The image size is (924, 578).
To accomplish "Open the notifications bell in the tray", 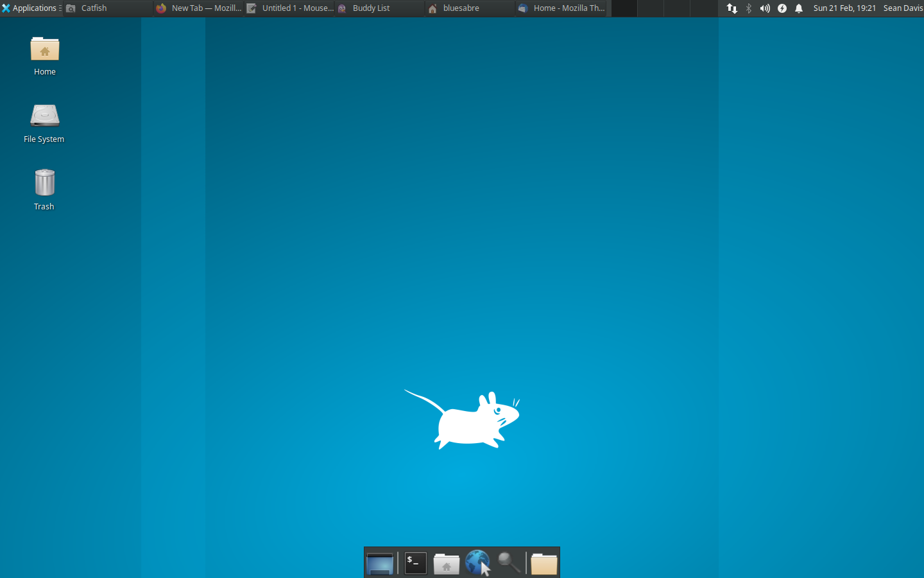I will (798, 8).
